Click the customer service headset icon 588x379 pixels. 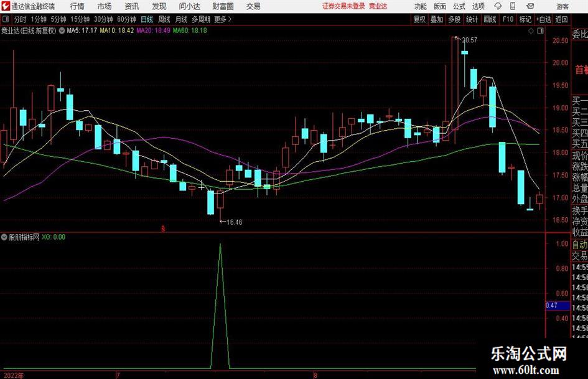(x=498, y=6)
